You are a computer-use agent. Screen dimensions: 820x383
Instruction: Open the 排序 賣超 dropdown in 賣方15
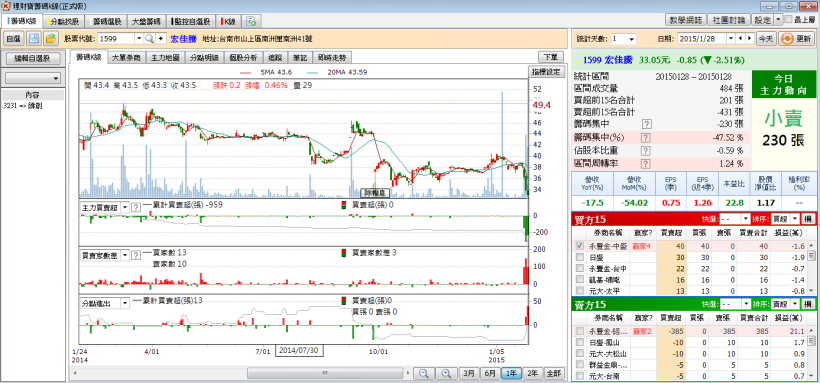point(795,304)
